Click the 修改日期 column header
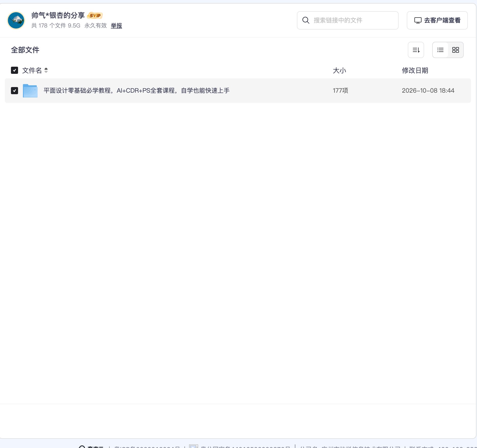 coord(415,71)
